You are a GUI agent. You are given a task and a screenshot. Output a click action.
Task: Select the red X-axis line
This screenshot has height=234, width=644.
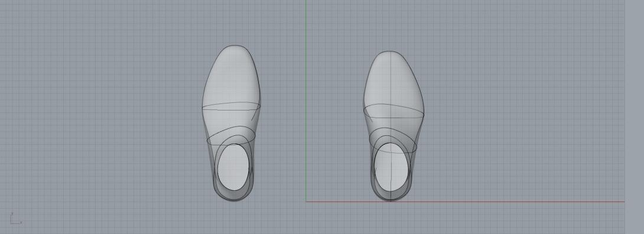(465, 201)
